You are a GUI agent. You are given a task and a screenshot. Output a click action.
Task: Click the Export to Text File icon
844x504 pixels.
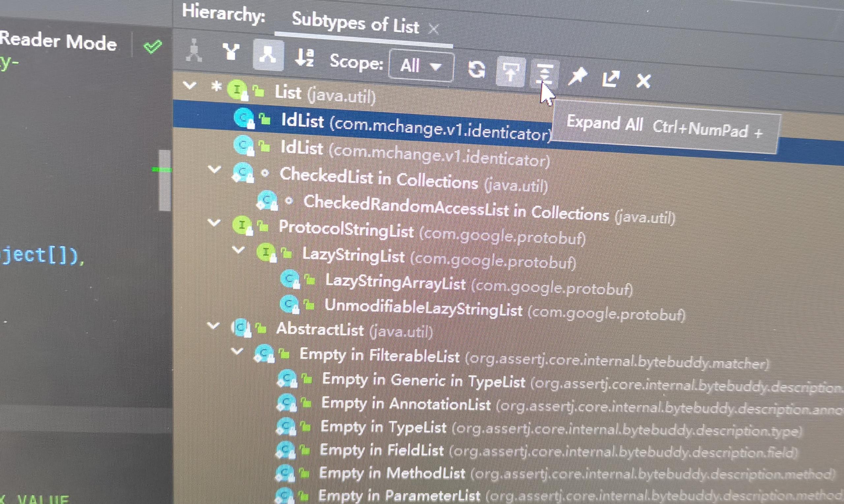coord(610,79)
